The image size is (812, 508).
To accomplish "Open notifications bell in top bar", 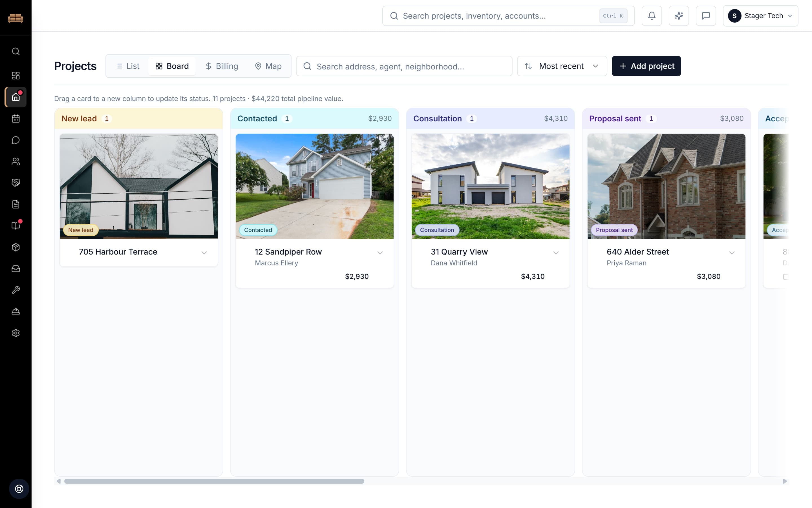I will coord(652,16).
